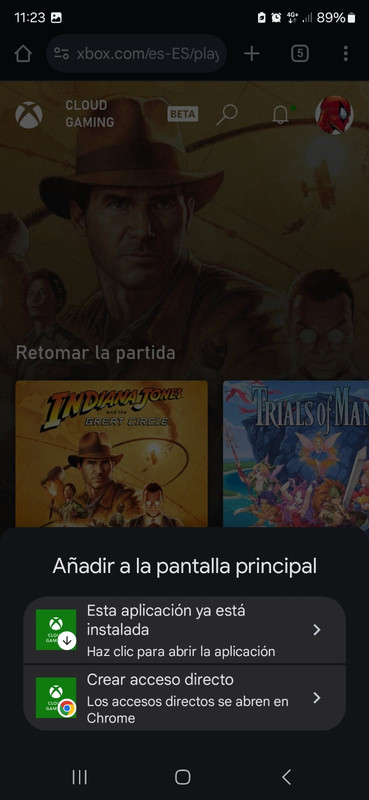The image size is (369, 800).
Task: Tap chevron next to Crear acceso directo
Action: tap(317, 697)
